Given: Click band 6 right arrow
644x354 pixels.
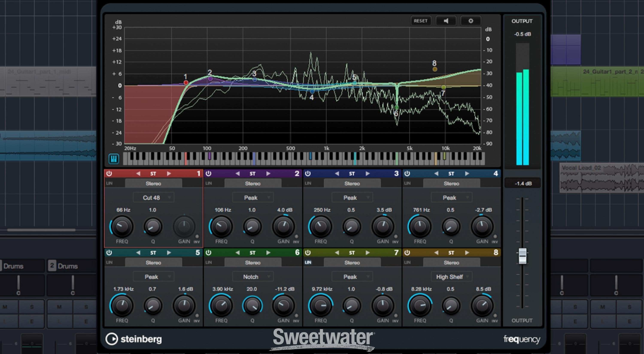Looking at the screenshot, I should 268,253.
